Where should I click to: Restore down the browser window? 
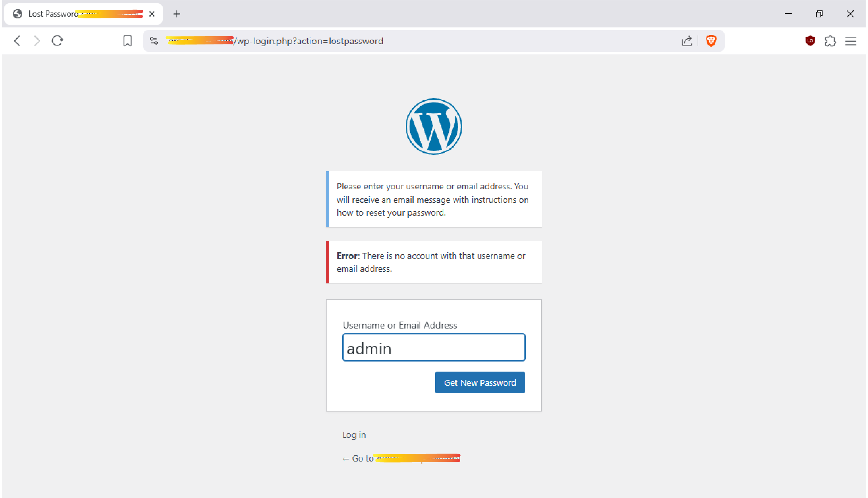(x=819, y=14)
